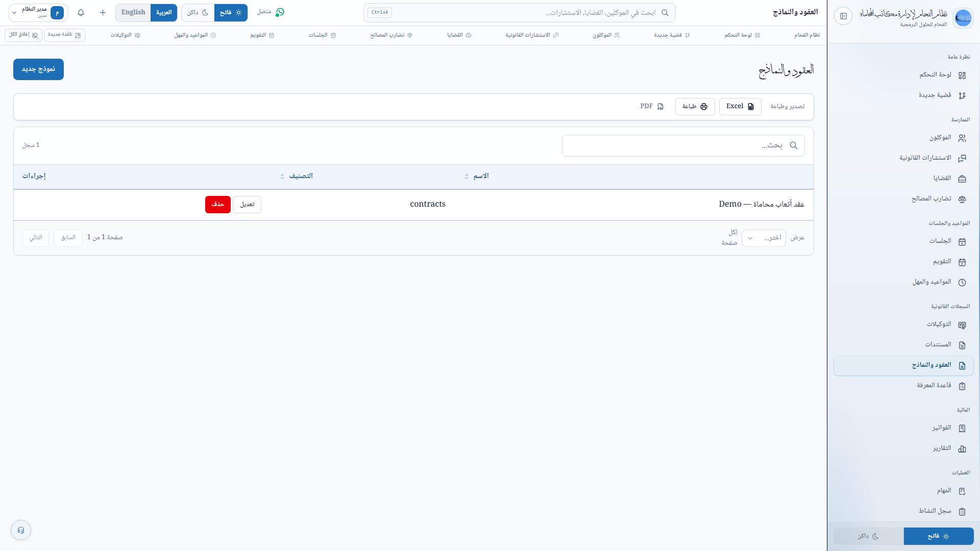This screenshot has height=551, width=980.
Task: Open لوحة التحكم in sidebar
Action: point(903,75)
